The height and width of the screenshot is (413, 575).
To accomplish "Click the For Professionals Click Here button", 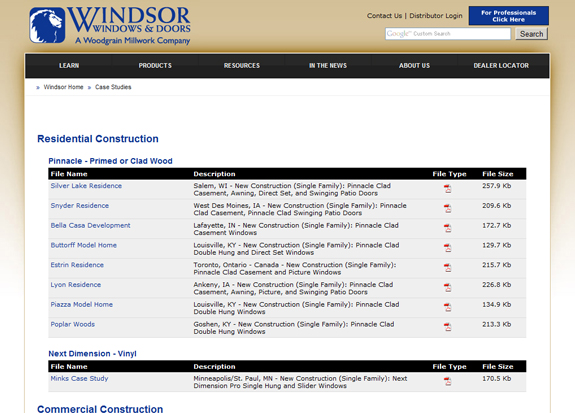I will [x=509, y=16].
